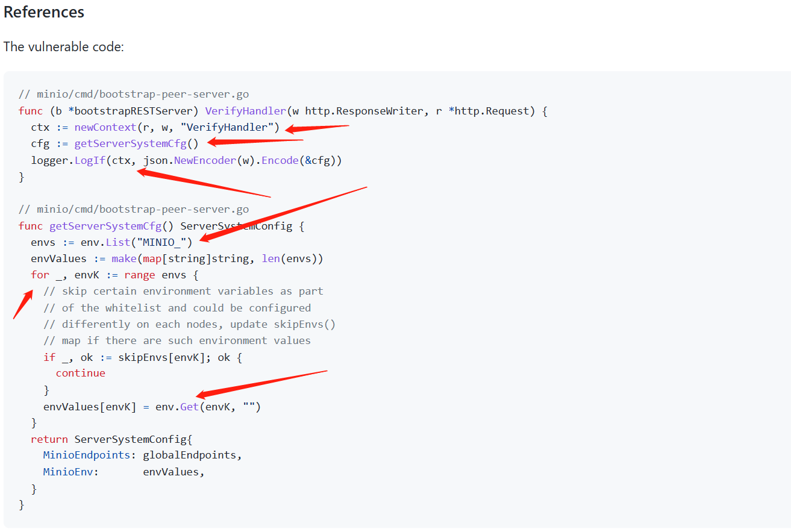Click the skipEnvs[envK] condition line

point(143,357)
